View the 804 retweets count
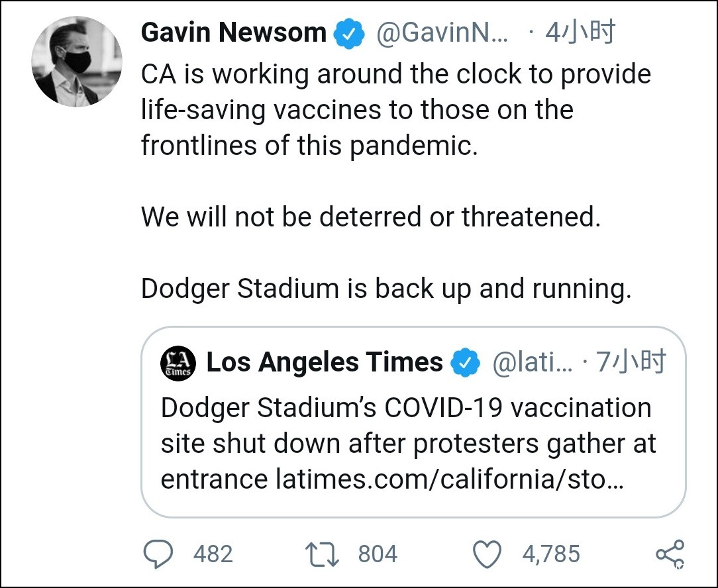This screenshot has width=718, height=588. pos(378,554)
